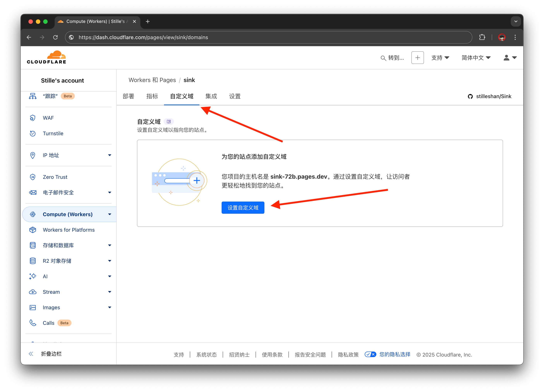Viewport: 544px width, 392px height.
Task: Click the Calls phone icon
Action: pos(33,323)
